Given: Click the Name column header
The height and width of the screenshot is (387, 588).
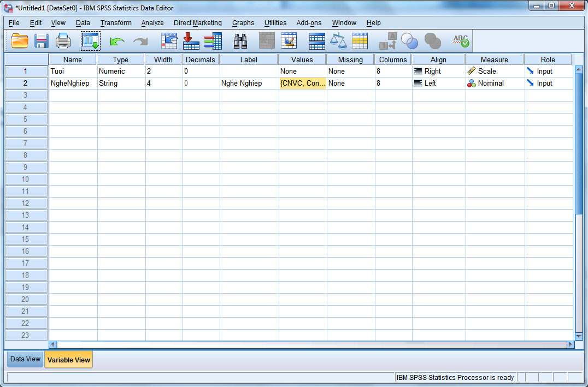Looking at the screenshot, I should point(72,59).
